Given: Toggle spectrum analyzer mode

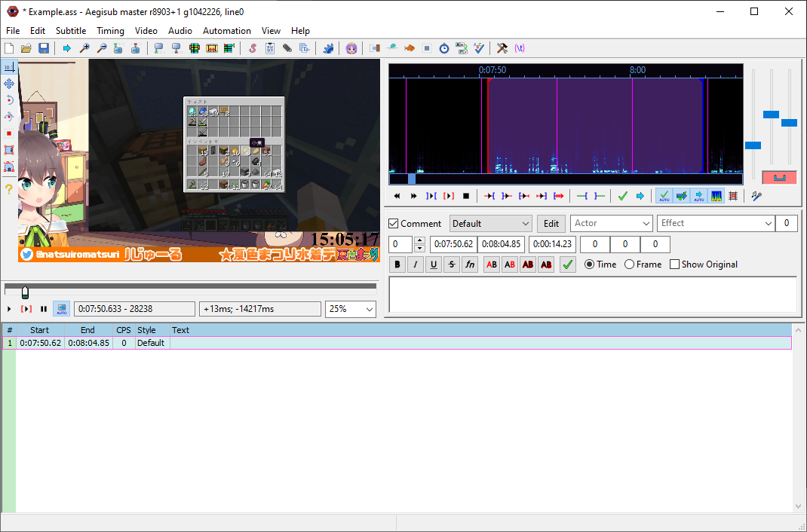Looking at the screenshot, I should click(716, 196).
